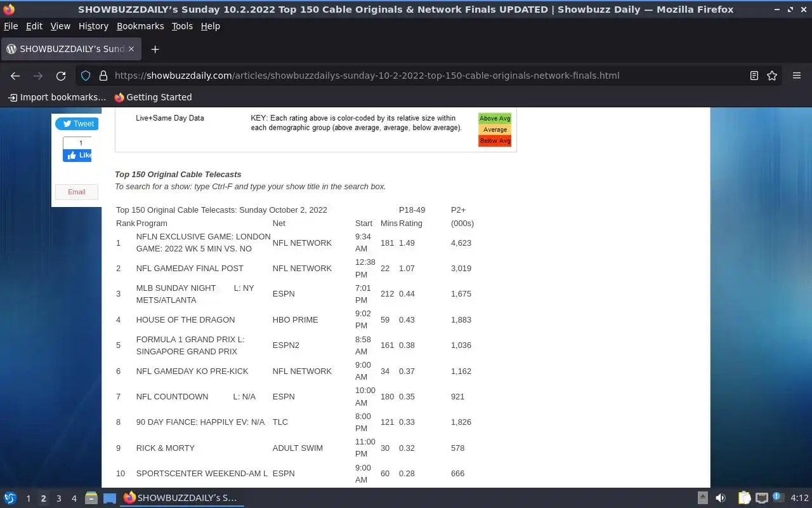Open the Tools menu

point(182,26)
